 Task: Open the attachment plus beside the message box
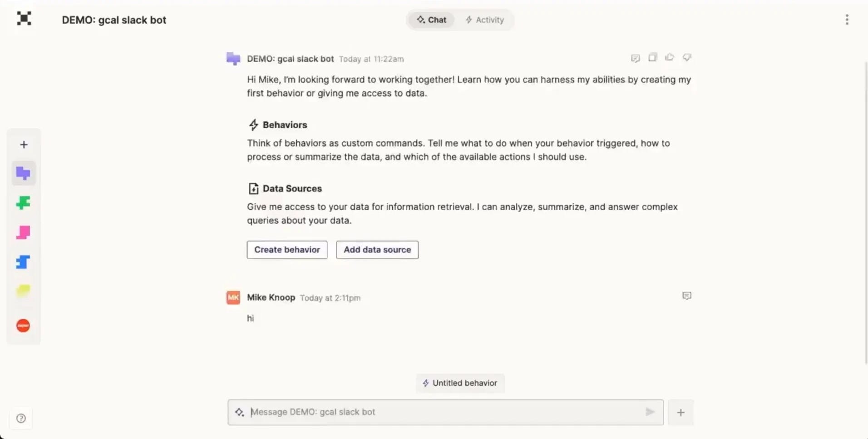(x=681, y=412)
